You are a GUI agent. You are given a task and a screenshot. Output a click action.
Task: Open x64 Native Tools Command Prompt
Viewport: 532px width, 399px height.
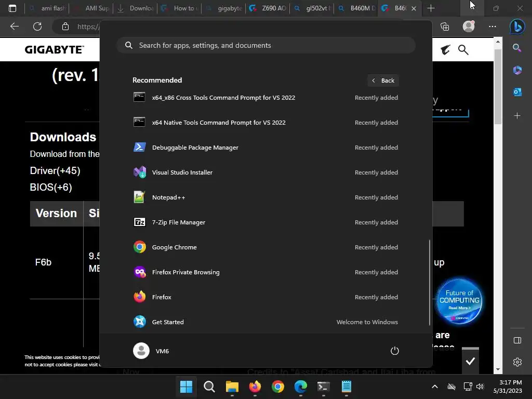(265, 123)
